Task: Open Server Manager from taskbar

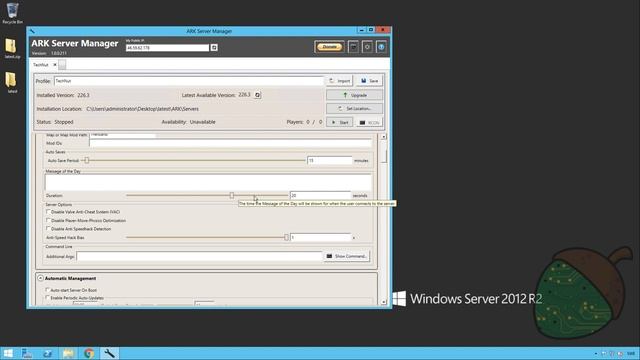Action: pyautogui.click(x=27, y=353)
